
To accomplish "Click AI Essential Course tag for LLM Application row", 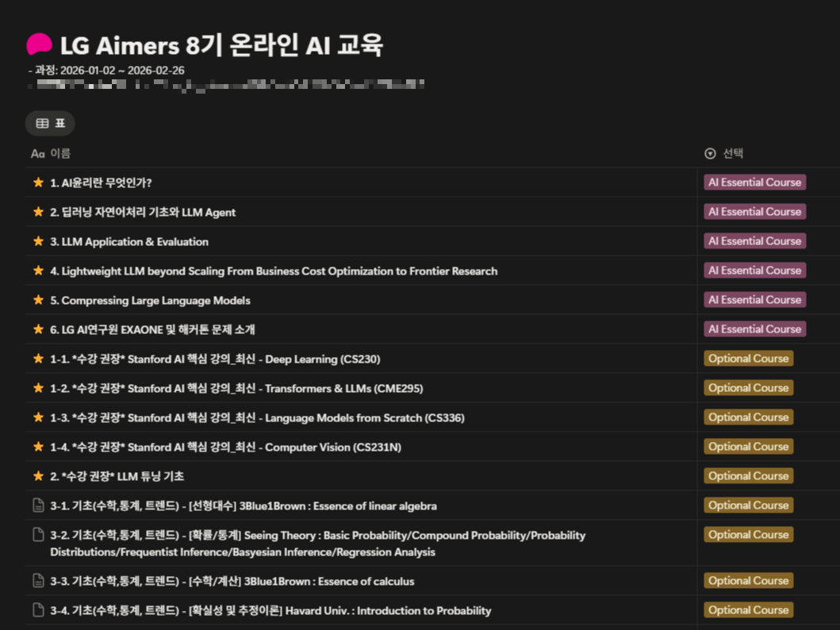I will (755, 241).
